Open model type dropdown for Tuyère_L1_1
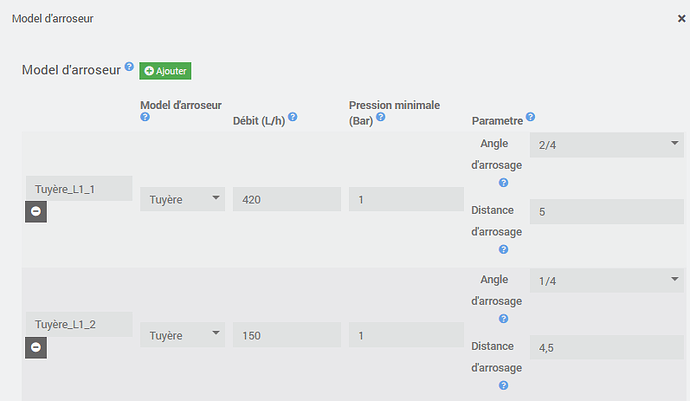The image size is (690, 401). coord(182,198)
